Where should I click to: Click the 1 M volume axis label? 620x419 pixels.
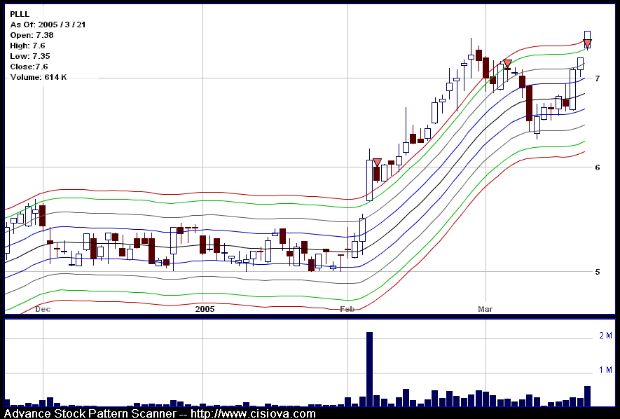click(x=605, y=370)
